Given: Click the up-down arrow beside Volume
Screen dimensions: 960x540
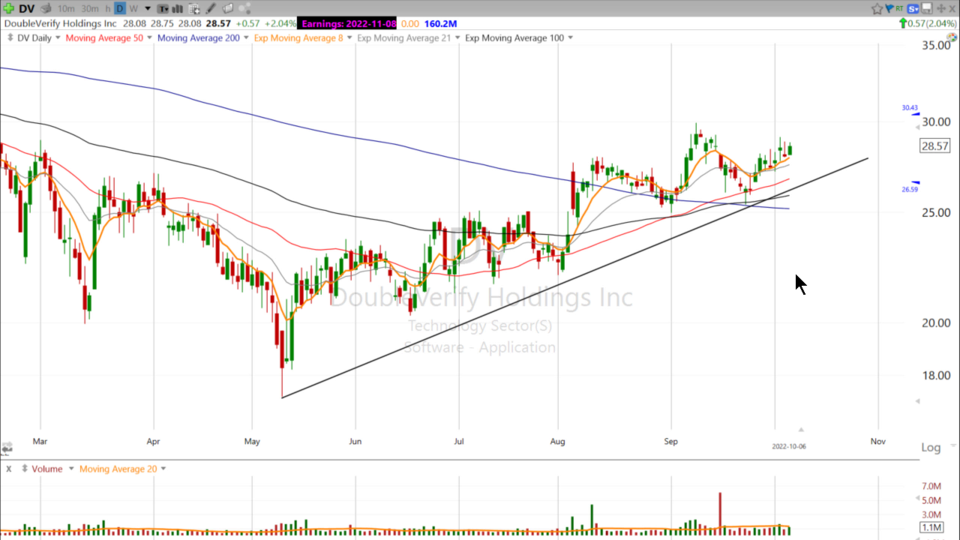Looking at the screenshot, I should 24,468.
